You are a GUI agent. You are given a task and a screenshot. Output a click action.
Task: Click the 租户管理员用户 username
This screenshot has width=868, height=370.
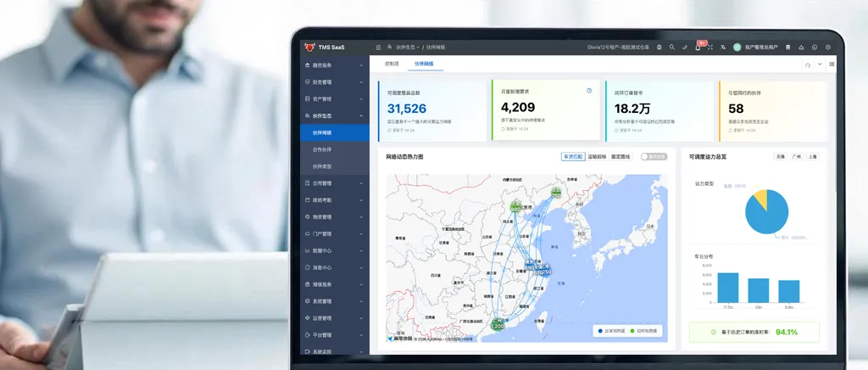tap(761, 48)
